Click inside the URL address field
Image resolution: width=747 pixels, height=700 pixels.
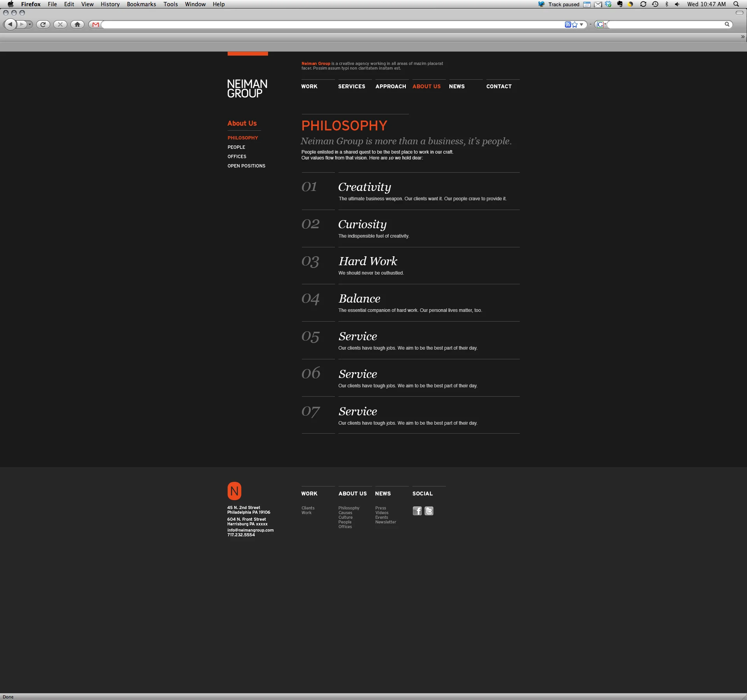point(331,24)
